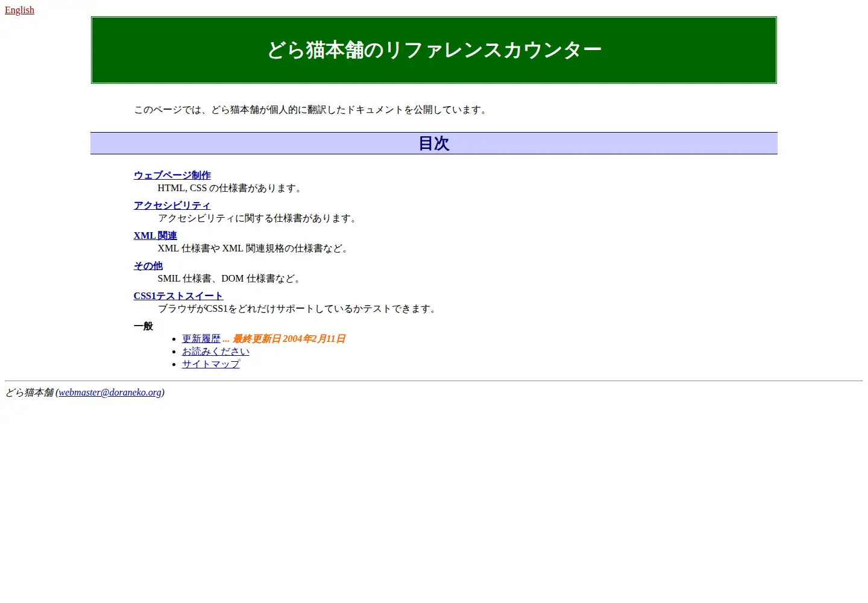
Task: Open the 更新履歴 link
Action: click(201, 339)
